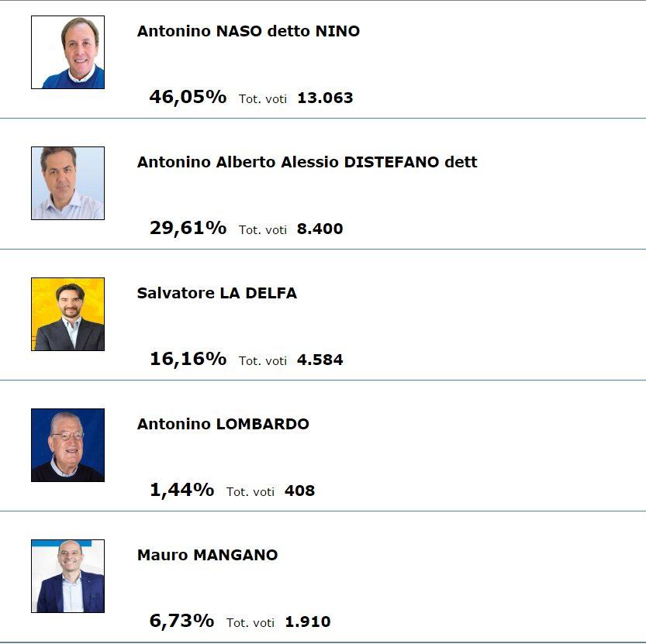The height and width of the screenshot is (644, 646).
Task: Click the 1,44% percentage figure
Action: 181,490
